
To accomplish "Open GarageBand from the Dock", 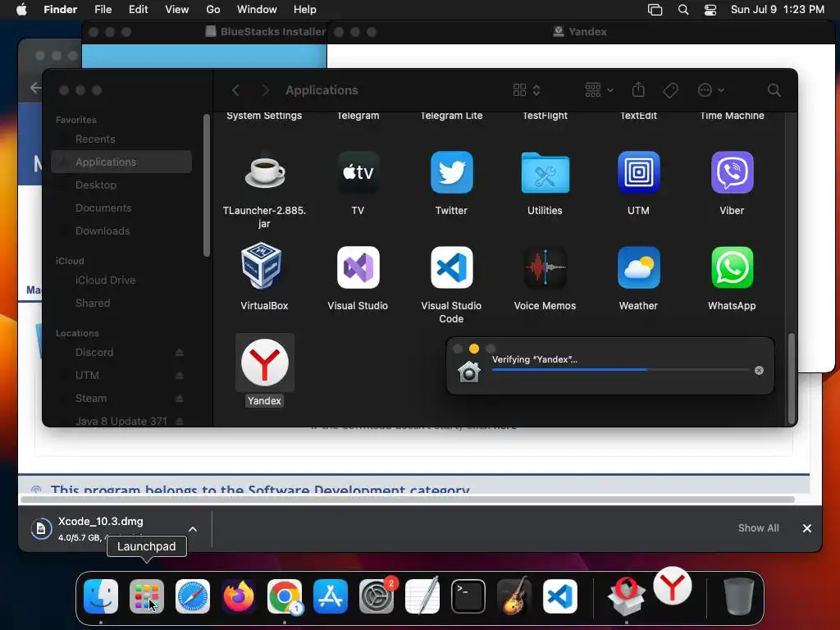I will tap(514, 596).
